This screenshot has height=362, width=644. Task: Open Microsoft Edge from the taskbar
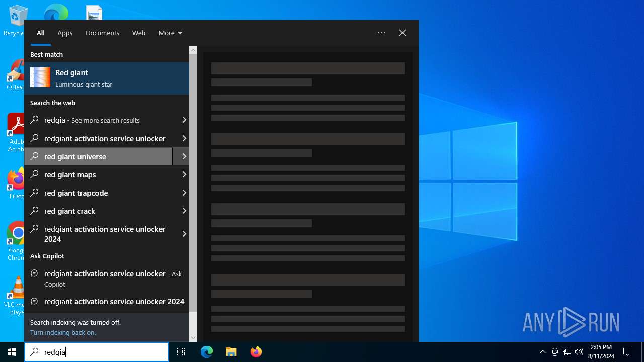click(x=207, y=352)
